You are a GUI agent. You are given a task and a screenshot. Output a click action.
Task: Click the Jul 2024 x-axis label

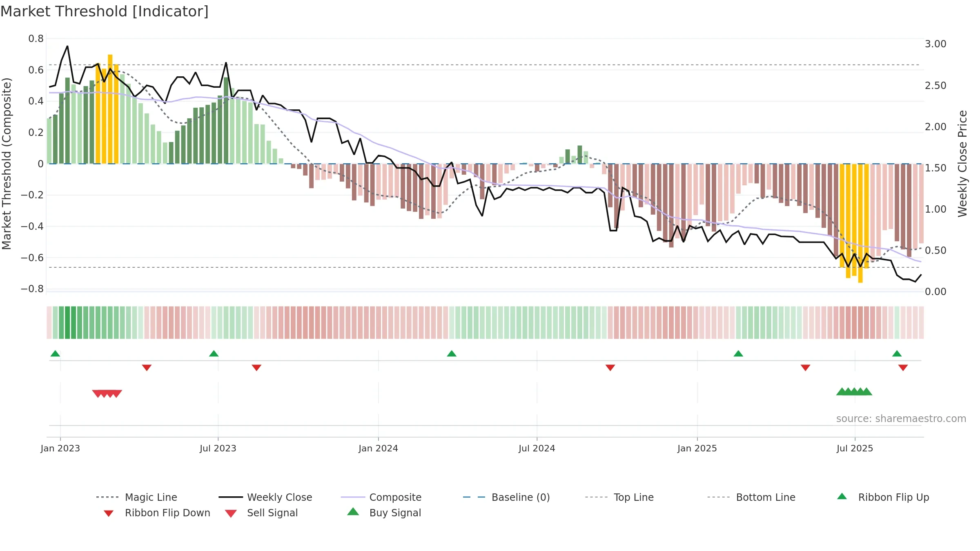click(x=537, y=449)
